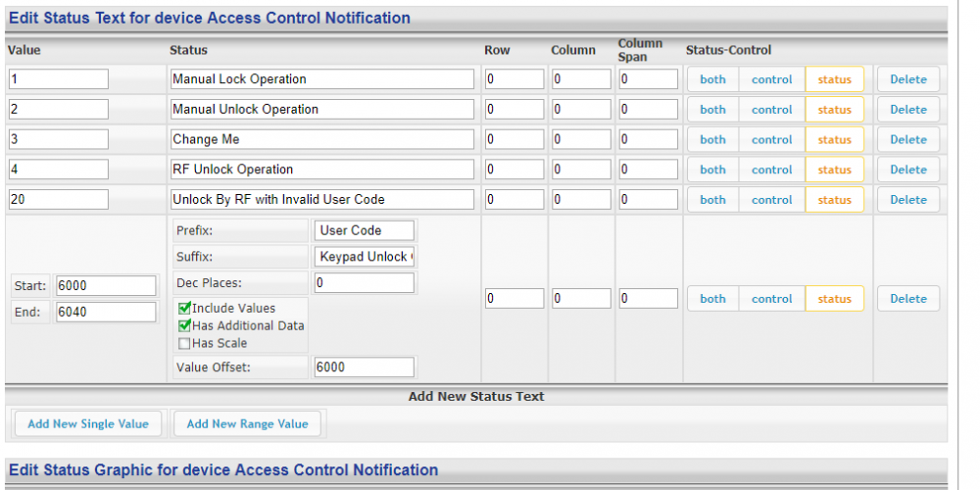Focus the Suffix field with Keypad Unlock

coord(365,257)
